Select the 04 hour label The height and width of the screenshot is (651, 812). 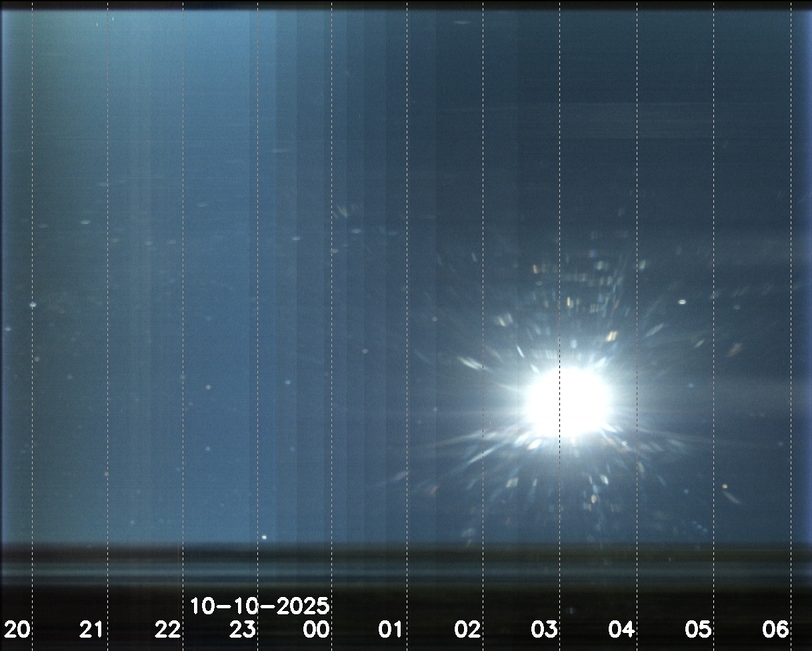pos(621,629)
